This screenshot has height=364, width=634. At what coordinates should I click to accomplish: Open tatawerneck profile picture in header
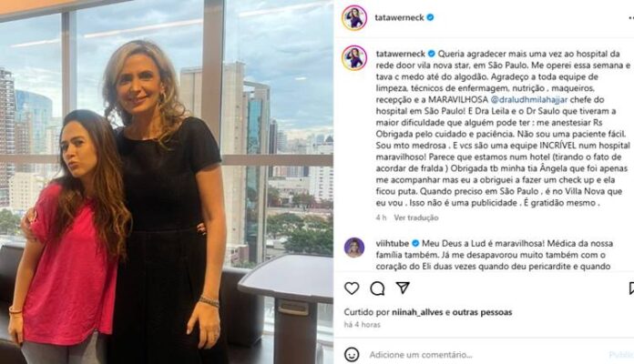[354, 18]
